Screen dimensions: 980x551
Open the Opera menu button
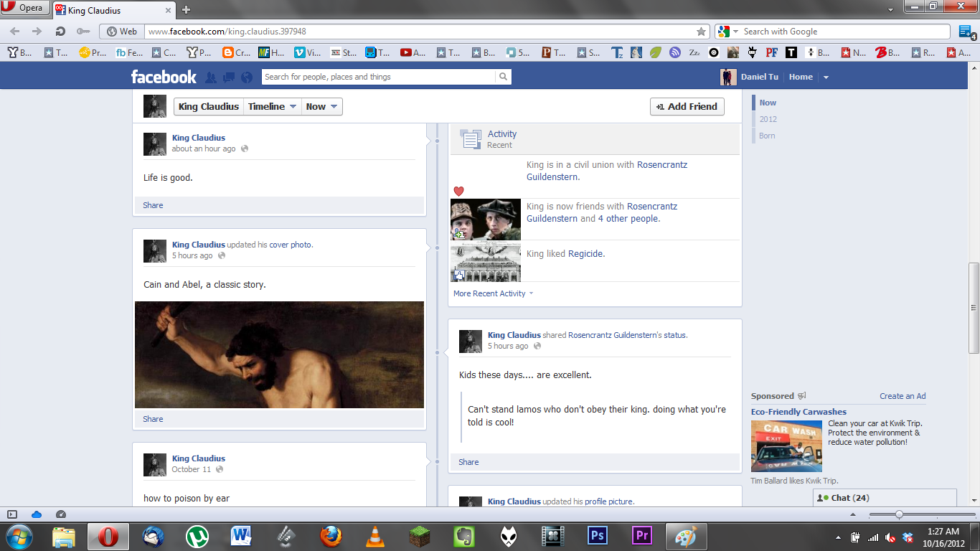coord(25,8)
